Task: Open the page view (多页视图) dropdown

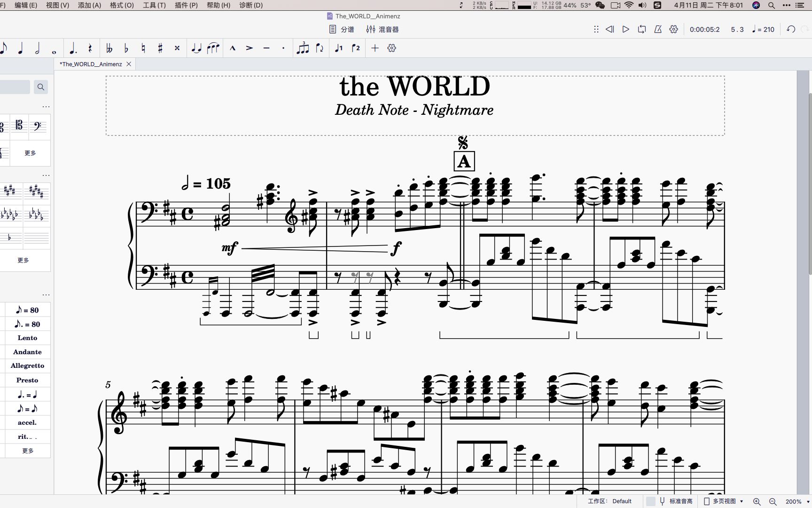Action: click(x=724, y=501)
